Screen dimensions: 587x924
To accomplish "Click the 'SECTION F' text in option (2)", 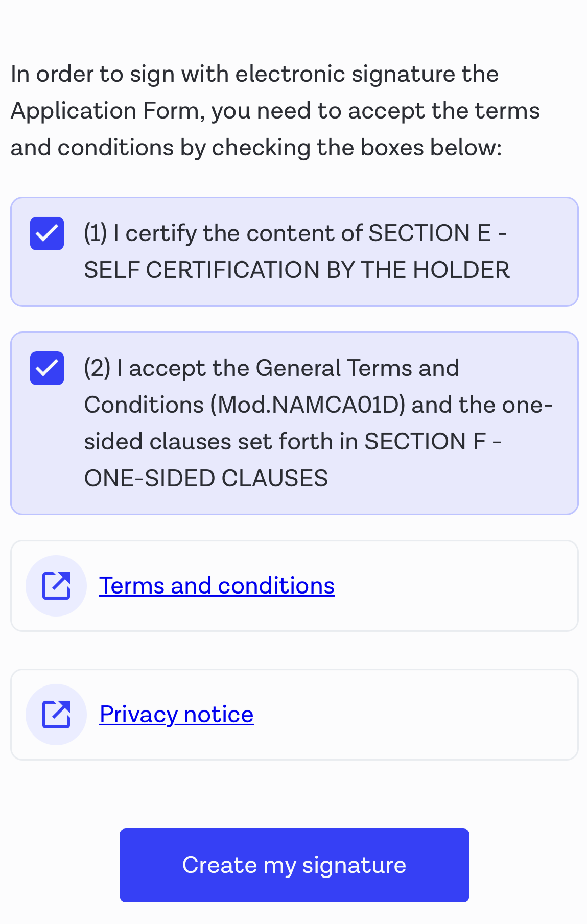I will tap(425, 442).
